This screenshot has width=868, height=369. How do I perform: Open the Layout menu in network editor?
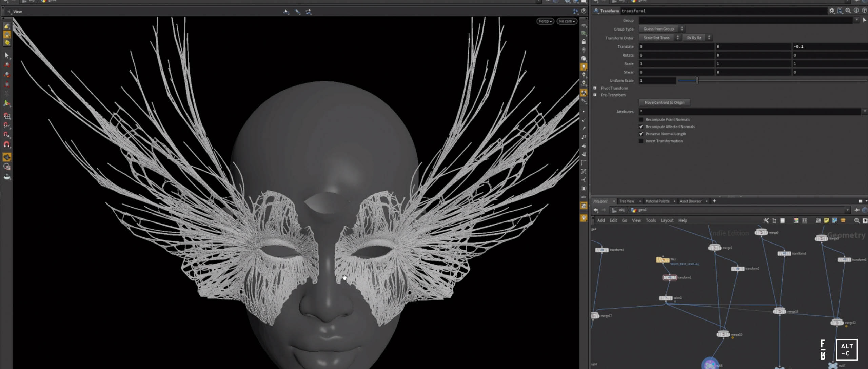point(667,220)
